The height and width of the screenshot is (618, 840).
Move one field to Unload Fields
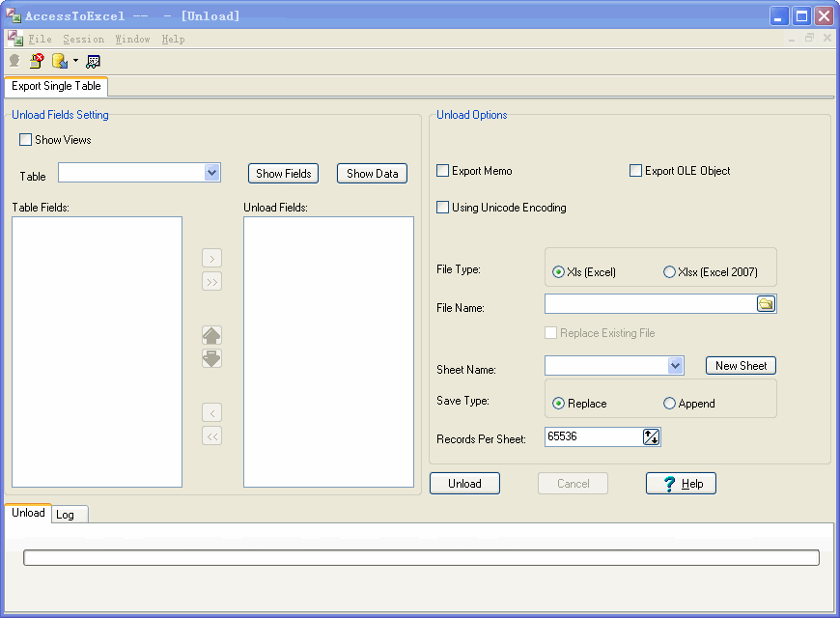(212, 259)
